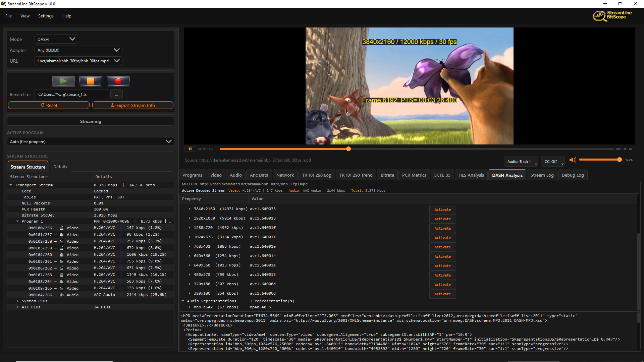
Task: Click the audio icon on PID 0x010A
Action: (62, 295)
